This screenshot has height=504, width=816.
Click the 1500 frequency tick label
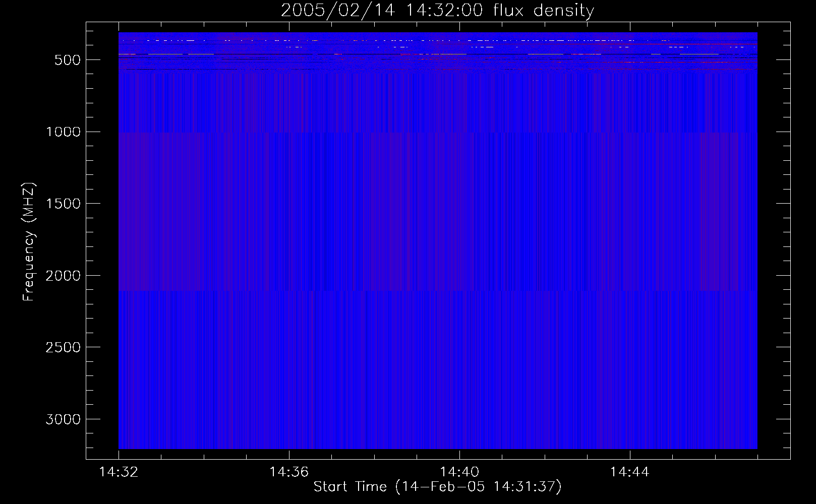coord(63,204)
